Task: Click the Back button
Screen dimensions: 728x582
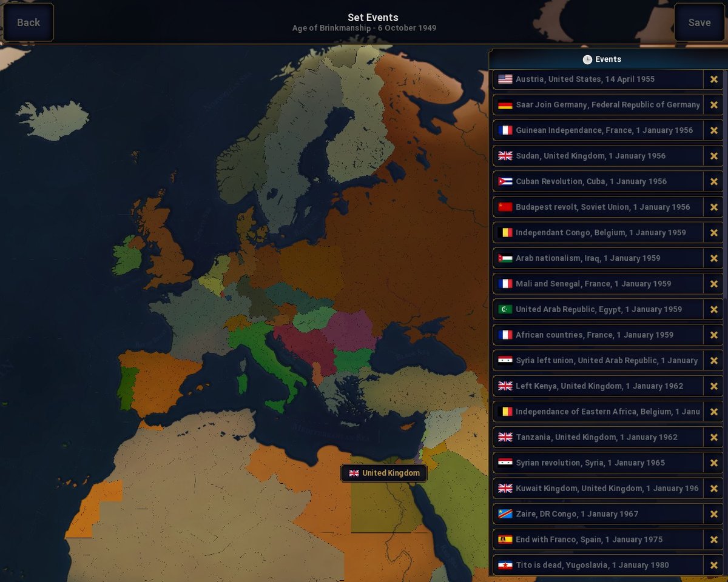Action: click(x=29, y=22)
